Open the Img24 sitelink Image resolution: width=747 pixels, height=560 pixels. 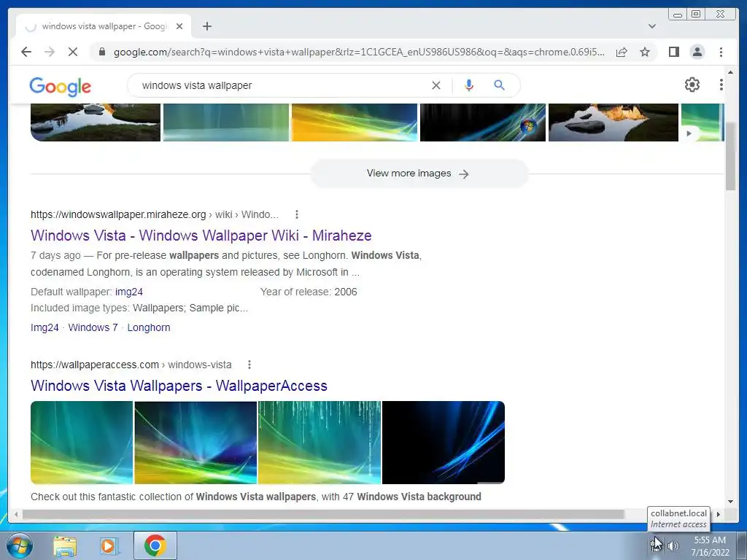coord(44,327)
